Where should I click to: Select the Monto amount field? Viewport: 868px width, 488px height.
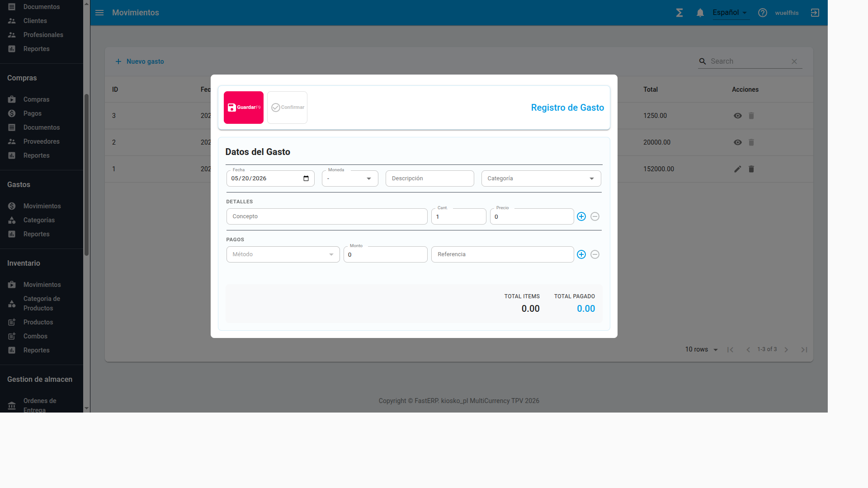coord(385,254)
